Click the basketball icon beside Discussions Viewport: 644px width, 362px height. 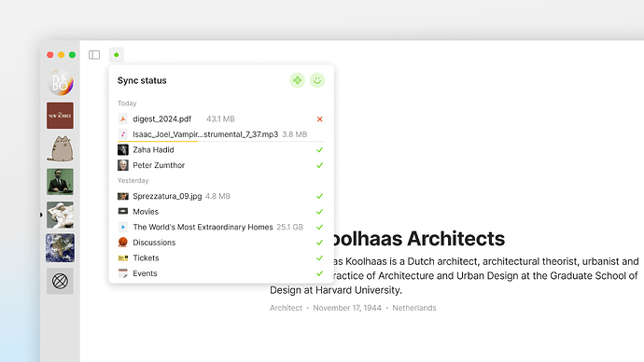pos(123,243)
